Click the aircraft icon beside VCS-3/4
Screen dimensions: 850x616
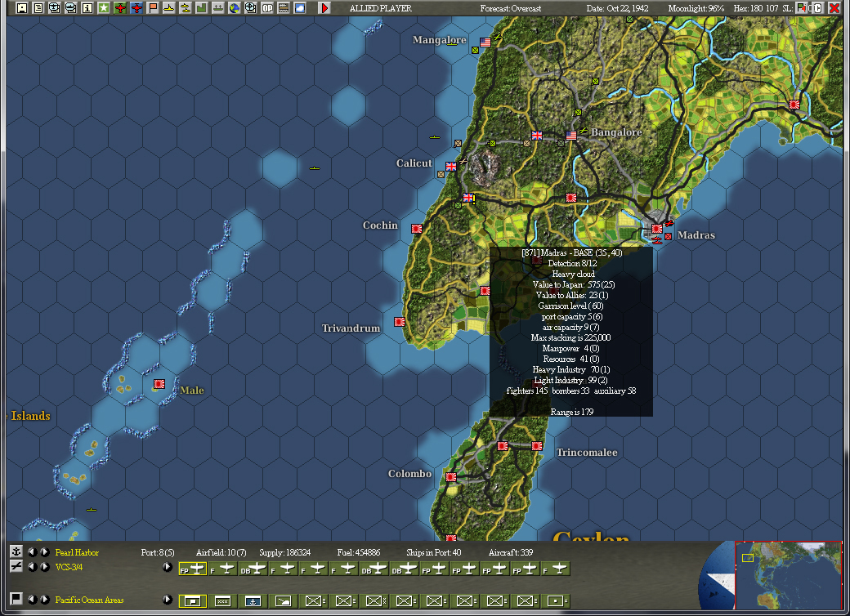16,566
